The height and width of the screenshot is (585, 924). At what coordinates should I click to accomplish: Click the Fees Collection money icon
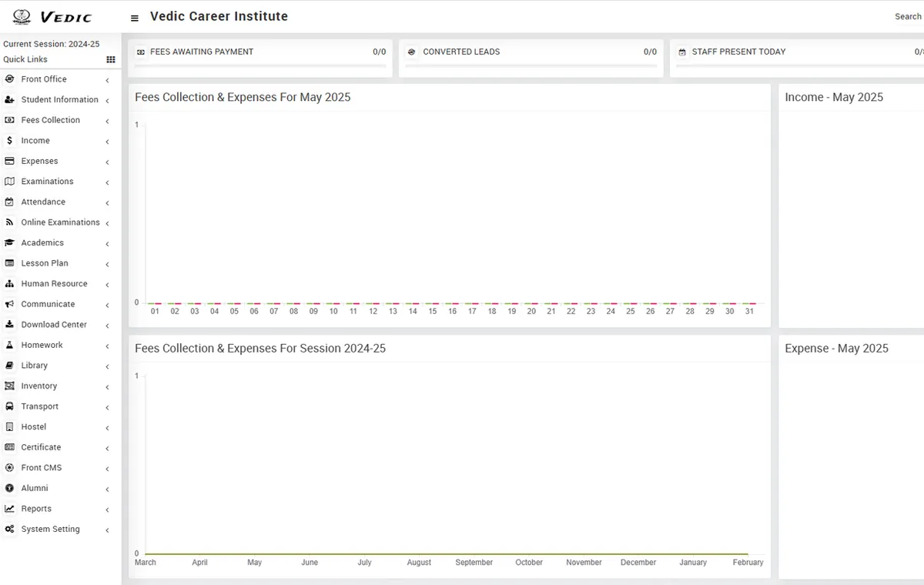click(9, 120)
